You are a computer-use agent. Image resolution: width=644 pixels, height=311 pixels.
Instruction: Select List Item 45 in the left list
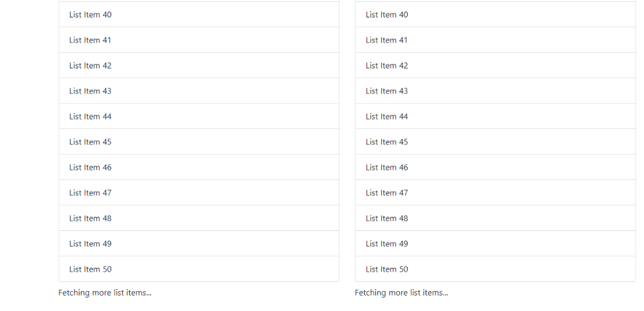point(90,142)
